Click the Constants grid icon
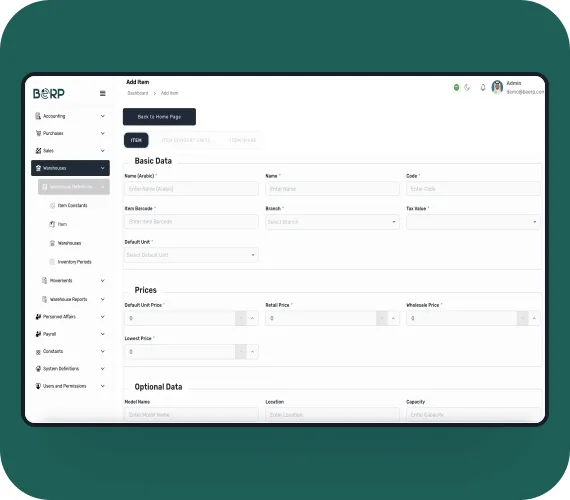The image size is (570, 500). click(x=38, y=352)
